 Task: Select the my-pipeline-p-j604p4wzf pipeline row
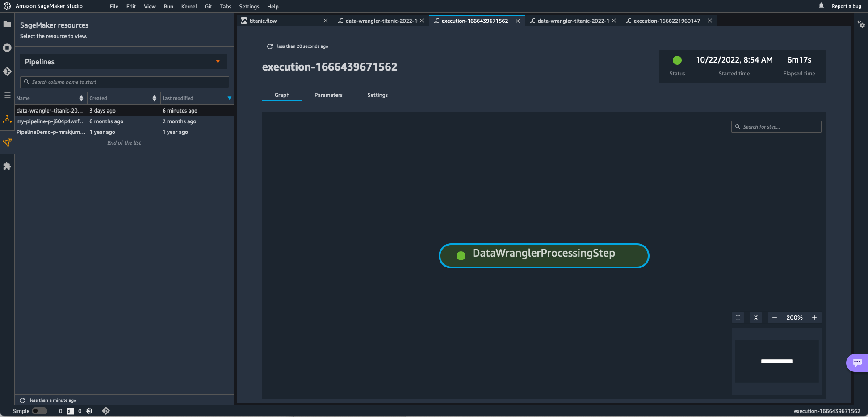coord(124,121)
